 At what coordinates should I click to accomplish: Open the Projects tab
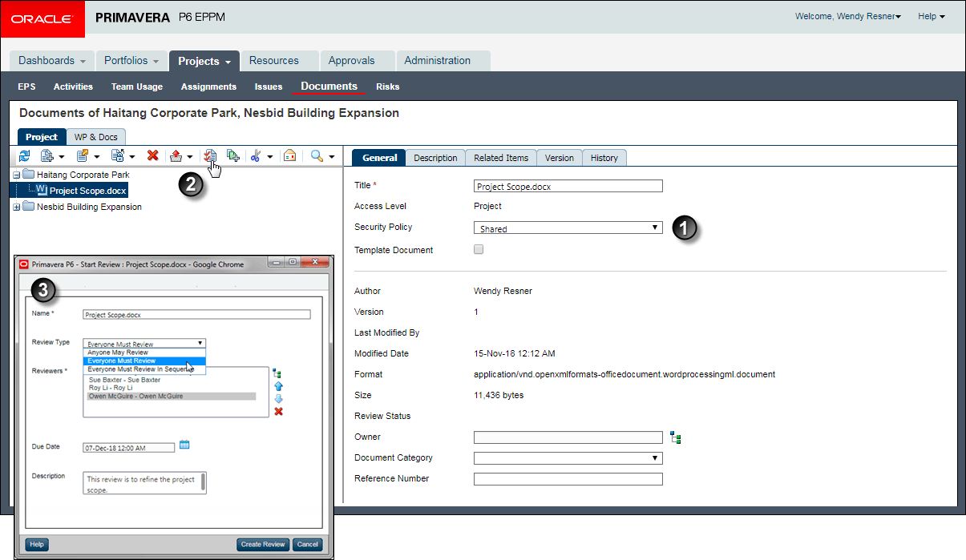click(204, 61)
